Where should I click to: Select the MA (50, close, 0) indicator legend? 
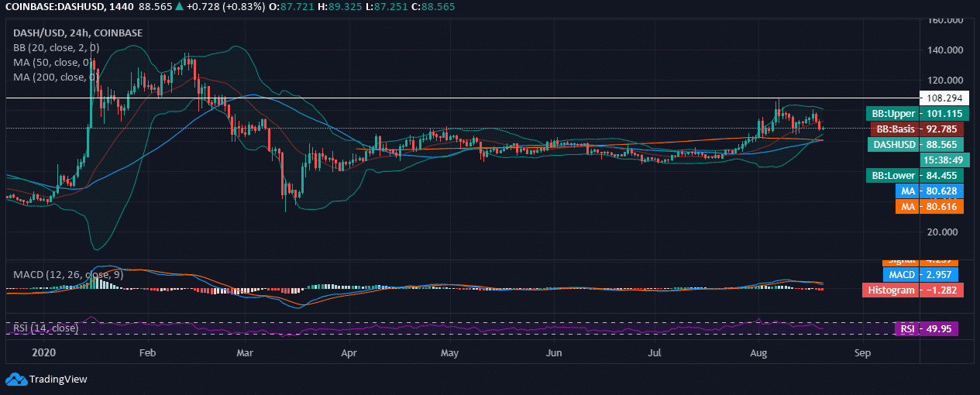[53, 62]
